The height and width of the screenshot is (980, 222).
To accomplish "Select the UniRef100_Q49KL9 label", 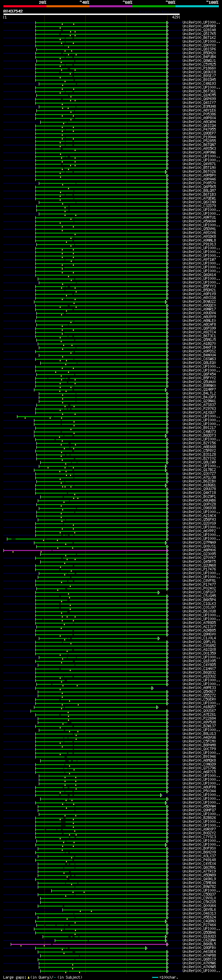I will click(199, 879).
